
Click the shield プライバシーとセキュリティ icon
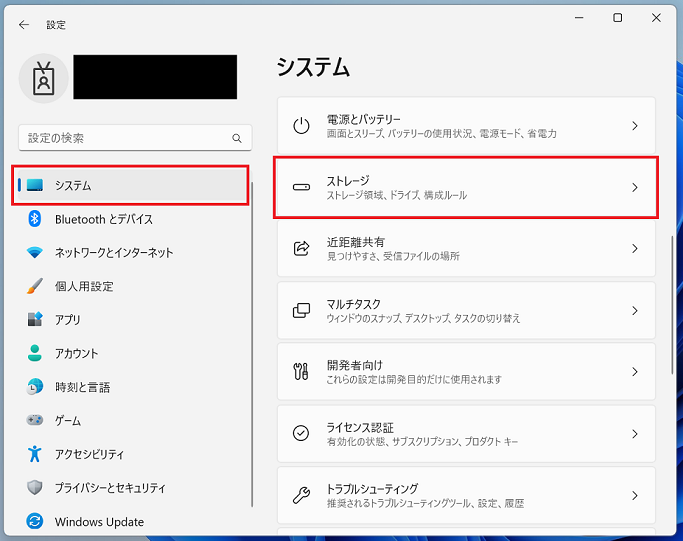(35, 487)
